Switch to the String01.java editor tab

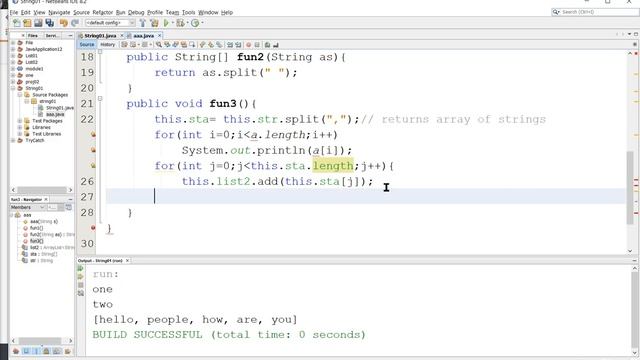100,36
